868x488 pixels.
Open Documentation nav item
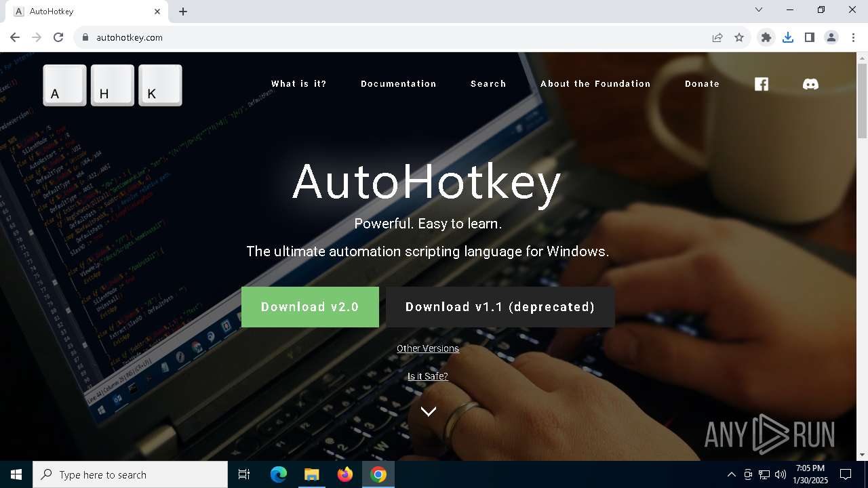coord(399,84)
